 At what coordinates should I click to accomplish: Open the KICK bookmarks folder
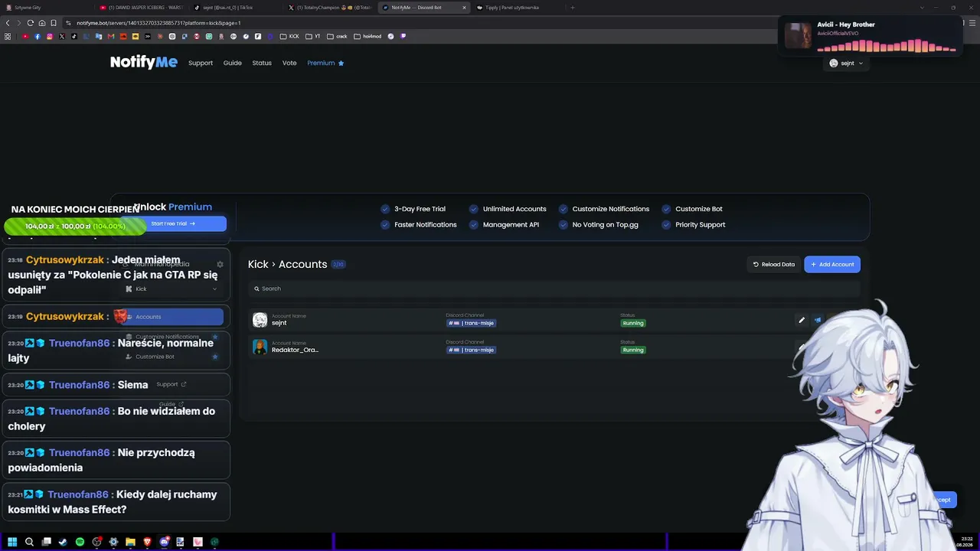(289, 36)
